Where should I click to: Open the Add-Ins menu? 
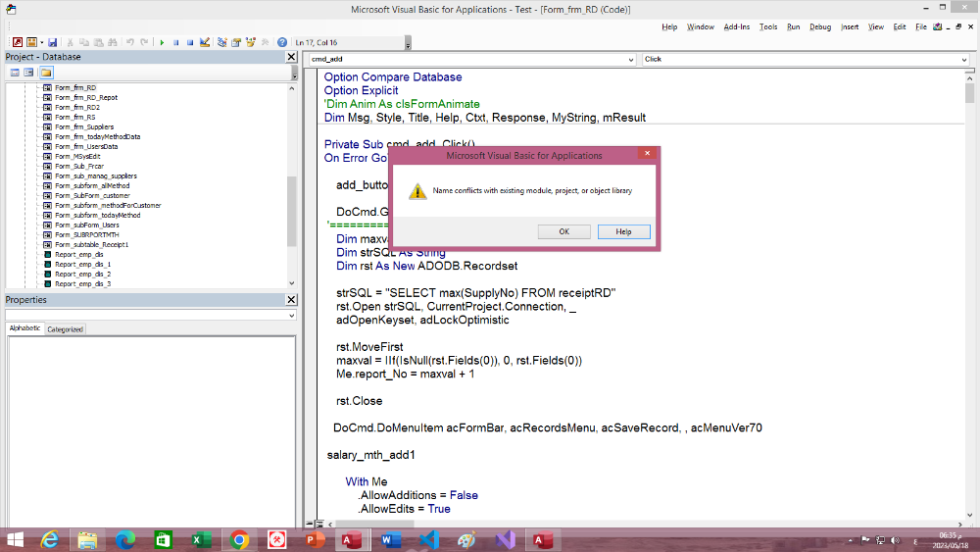(x=736, y=26)
